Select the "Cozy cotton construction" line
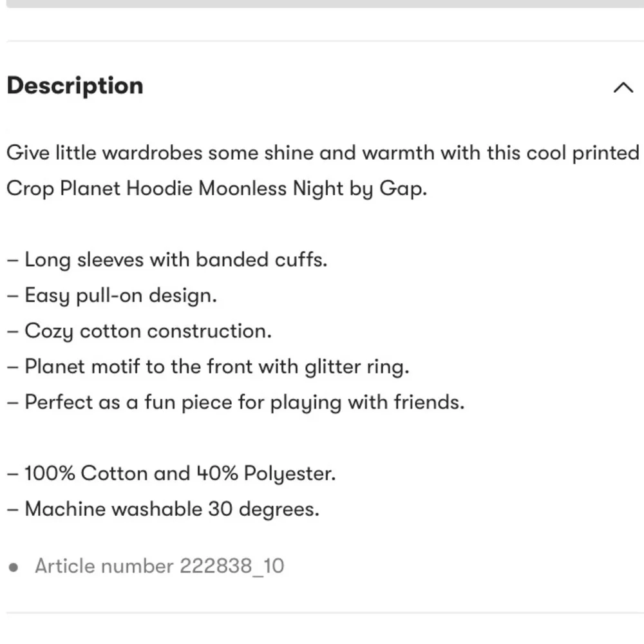The width and height of the screenshot is (644, 644). pyautogui.click(x=139, y=331)
